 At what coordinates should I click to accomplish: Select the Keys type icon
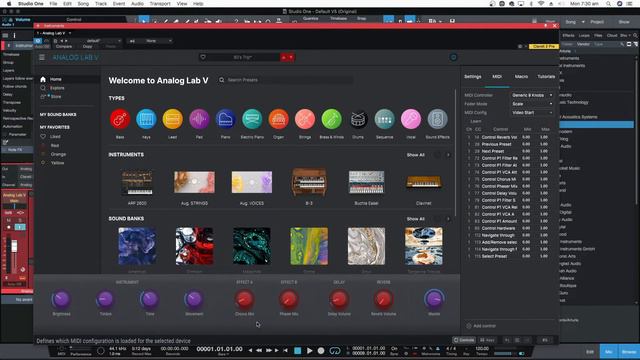tap(146, 119)
